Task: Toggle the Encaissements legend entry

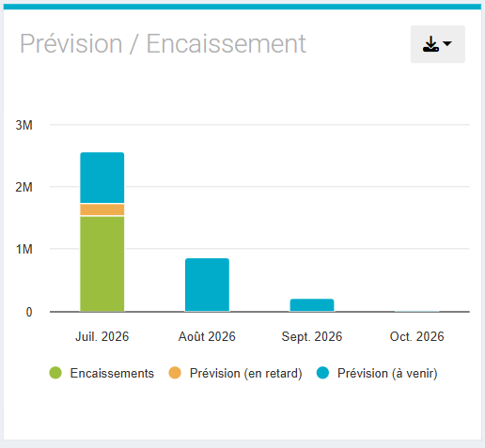Action: pyautogui.click(x=102, y=373)
